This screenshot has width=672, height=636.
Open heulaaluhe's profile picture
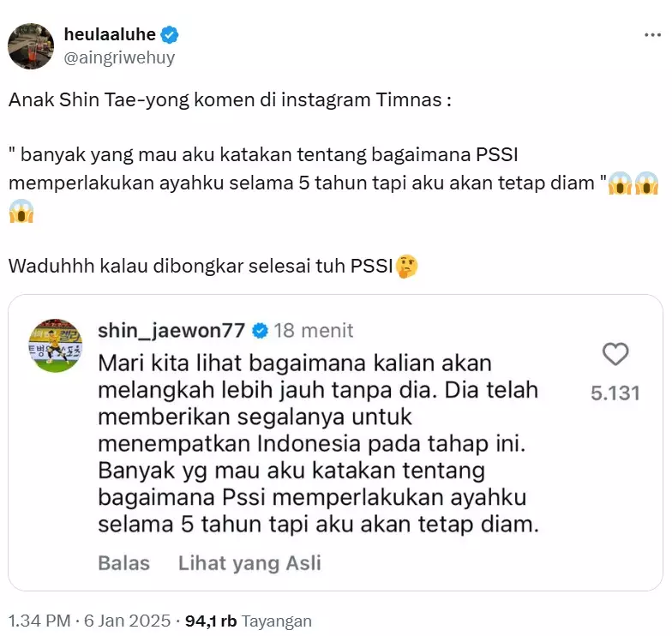pos(31,46)
